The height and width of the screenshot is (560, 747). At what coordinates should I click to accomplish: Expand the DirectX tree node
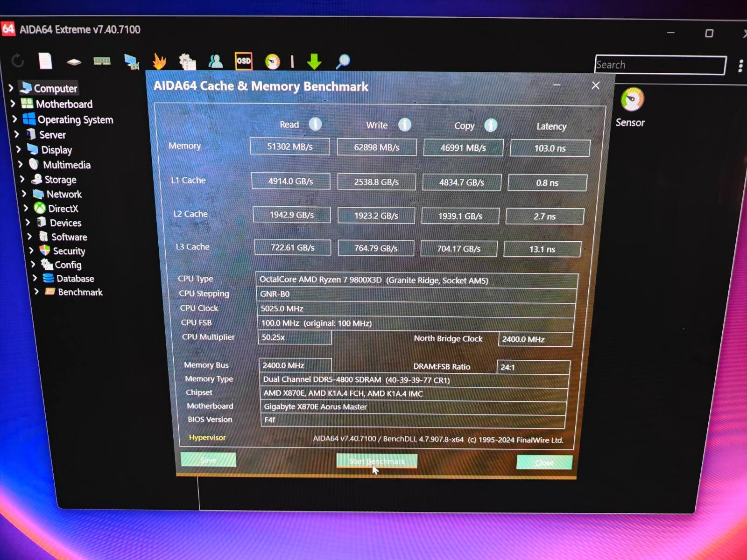point(26,208)
